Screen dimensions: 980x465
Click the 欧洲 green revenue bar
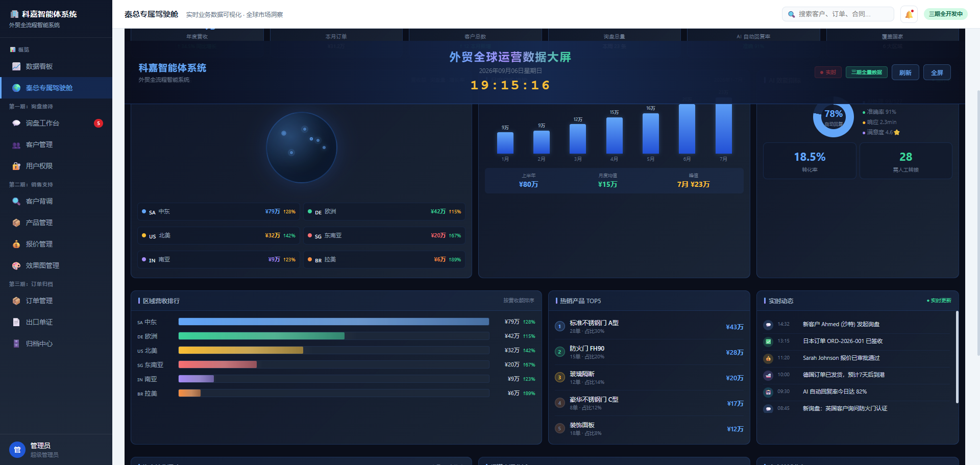[261, 336]
